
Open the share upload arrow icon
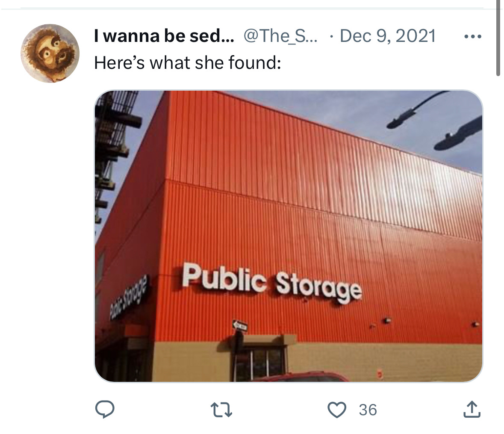(472, 409)
